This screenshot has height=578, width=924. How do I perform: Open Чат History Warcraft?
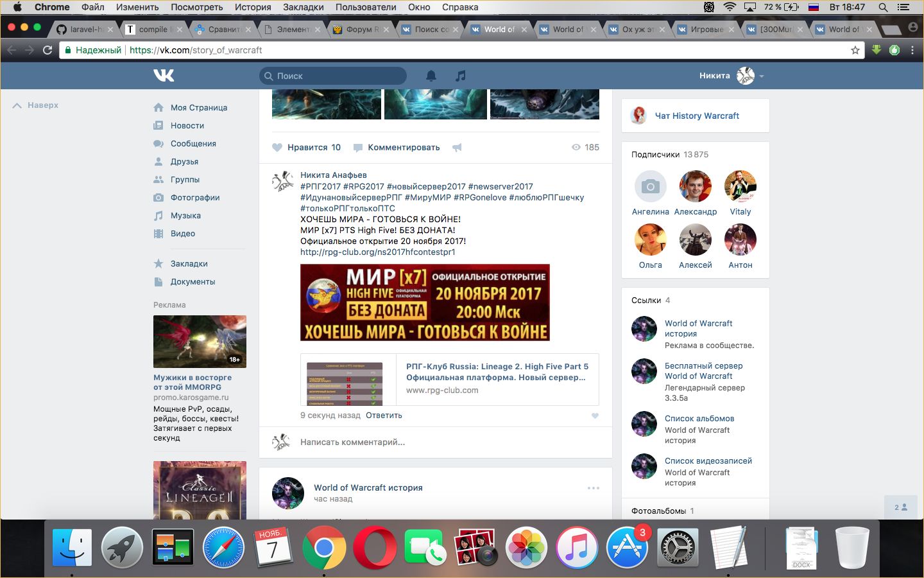click(x=697, y=116)
